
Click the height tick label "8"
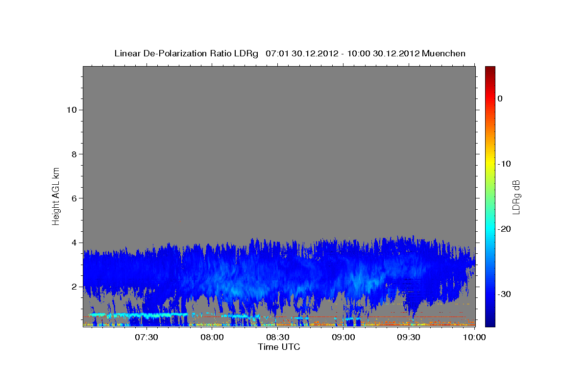click(73, 154)
